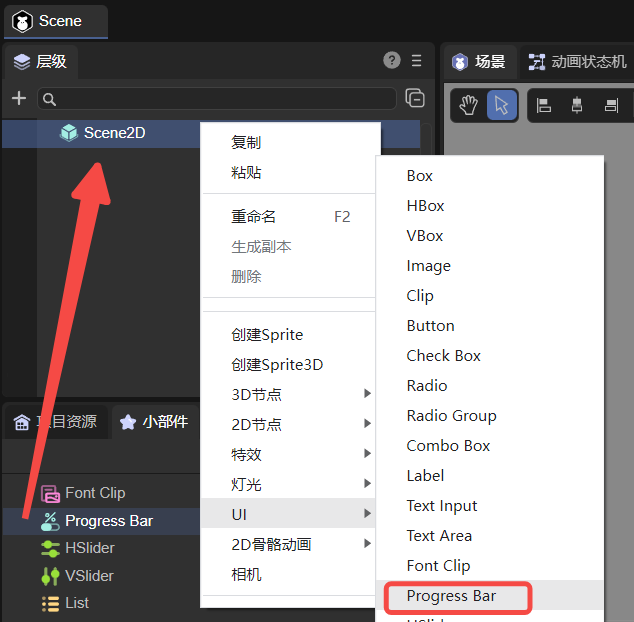
Task: Open the hierarchy panel hamburger menu
Action: click(417, 60)
